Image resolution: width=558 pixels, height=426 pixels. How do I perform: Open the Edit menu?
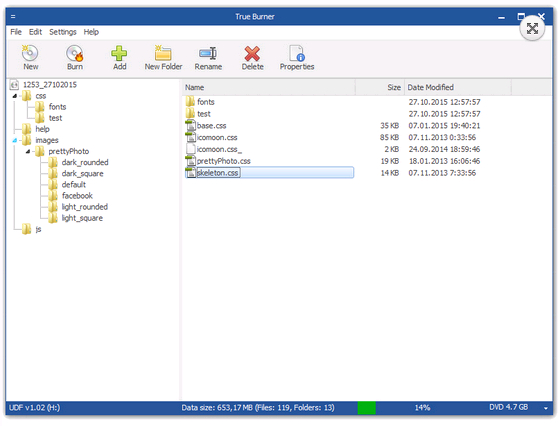[x=35, y=32]
